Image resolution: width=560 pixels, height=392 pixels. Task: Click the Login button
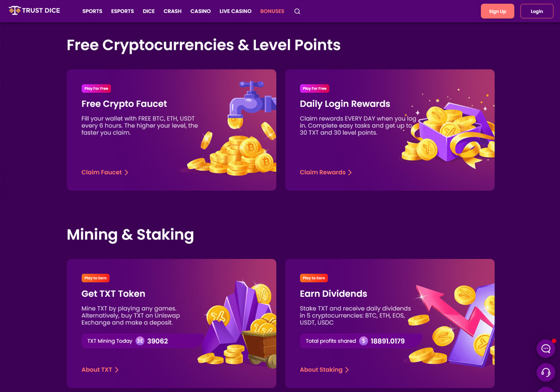537,11
